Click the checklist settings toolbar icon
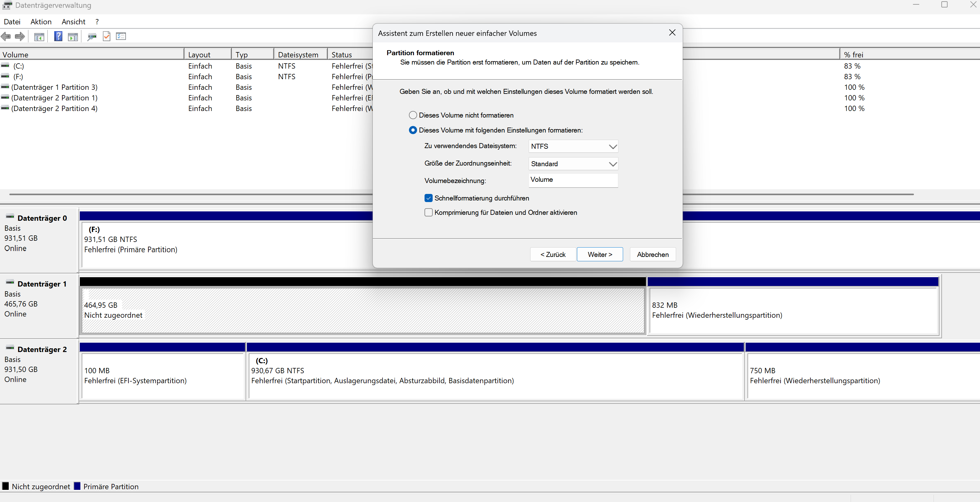The height and width of the screenshot is (502, 980). point(121,36)
